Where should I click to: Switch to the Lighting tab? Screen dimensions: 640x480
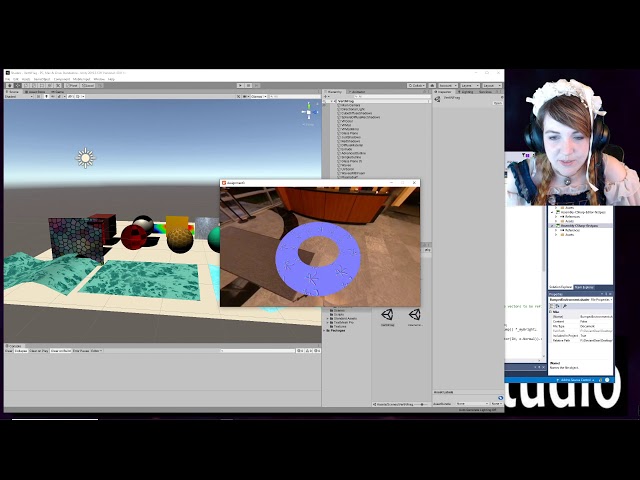point(466,92)
